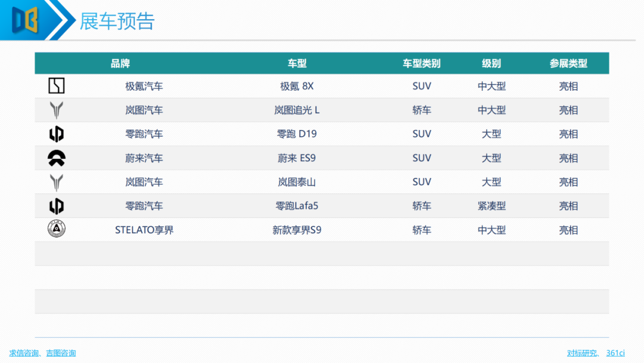
Task: Select the 蔚来汽车 brand cell
Action: click(144, 158)
